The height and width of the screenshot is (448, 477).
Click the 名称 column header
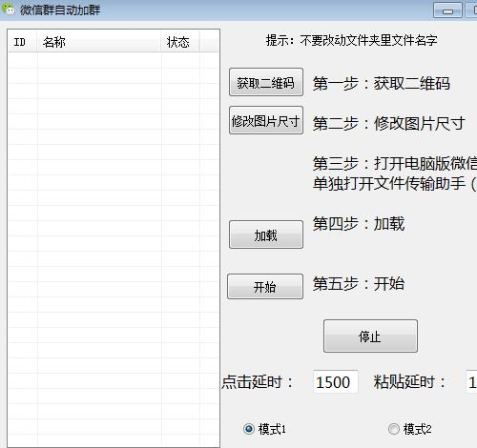click(x=99, y=41)
